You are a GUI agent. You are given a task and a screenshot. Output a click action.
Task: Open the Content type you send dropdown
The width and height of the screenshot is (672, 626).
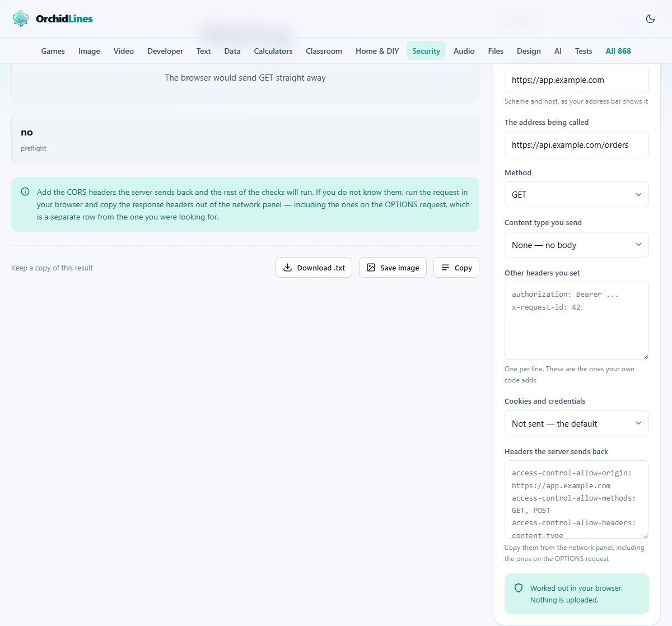coord(576,245)
